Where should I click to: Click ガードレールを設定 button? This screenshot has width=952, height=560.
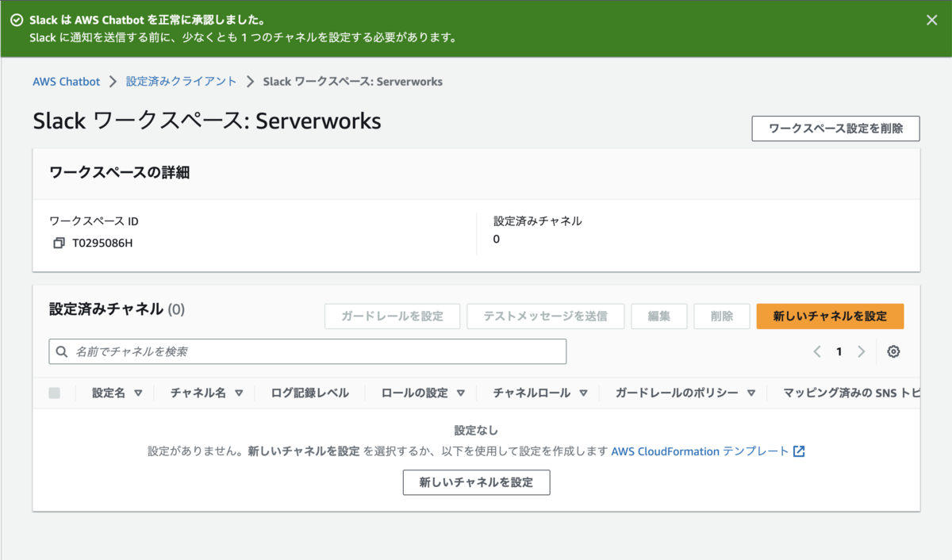(392, 316)
